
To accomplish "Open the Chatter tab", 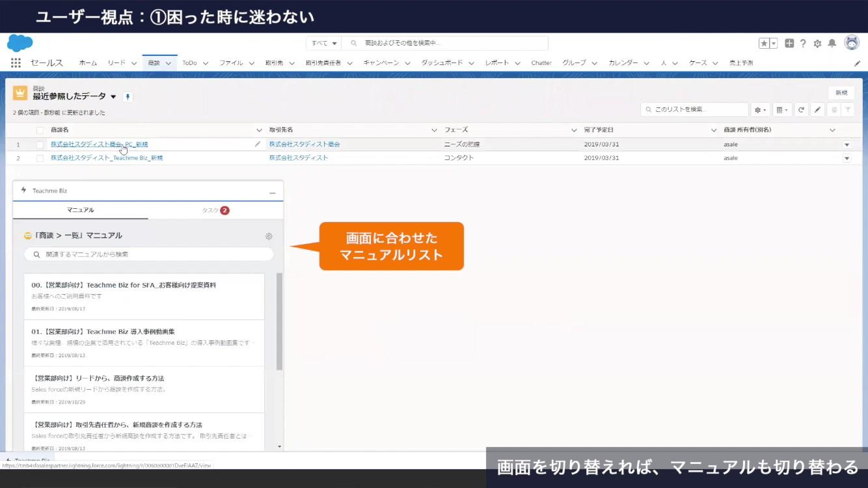I will [541, 63].
